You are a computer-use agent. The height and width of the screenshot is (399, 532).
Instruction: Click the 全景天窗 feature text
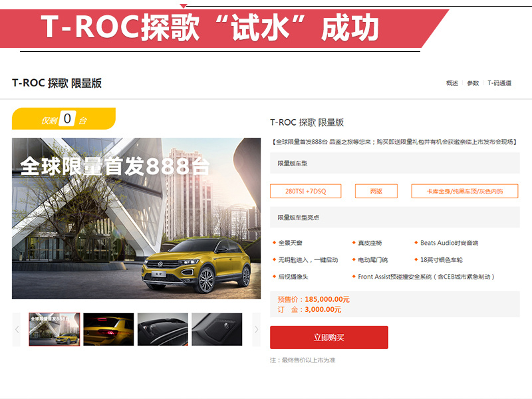click(x=291, y=243)
